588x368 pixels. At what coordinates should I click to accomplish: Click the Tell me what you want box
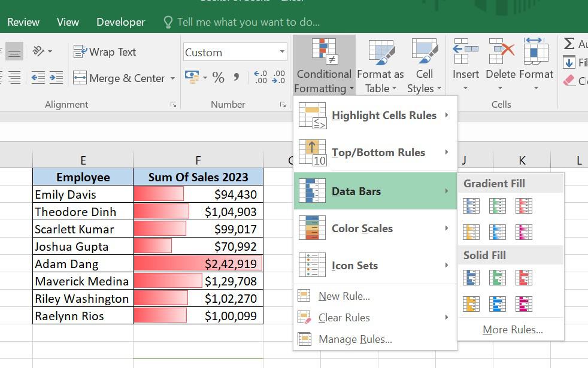[x=248, y=22]
